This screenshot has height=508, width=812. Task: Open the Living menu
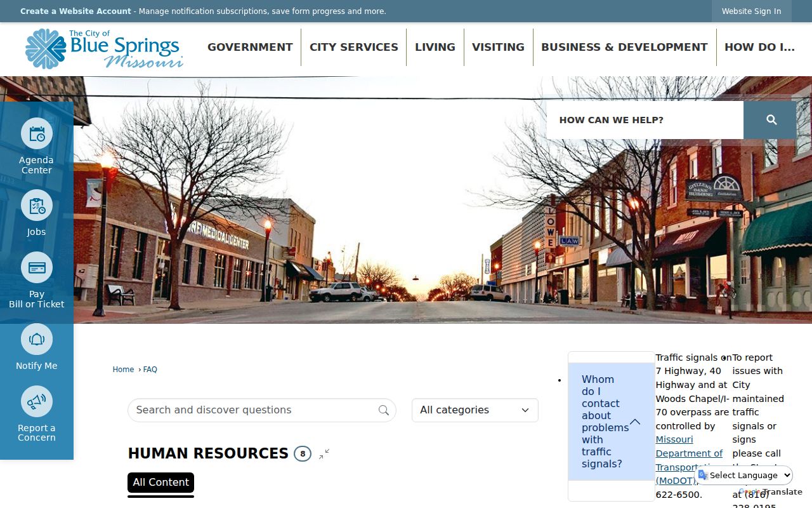(x=435, y=47)
